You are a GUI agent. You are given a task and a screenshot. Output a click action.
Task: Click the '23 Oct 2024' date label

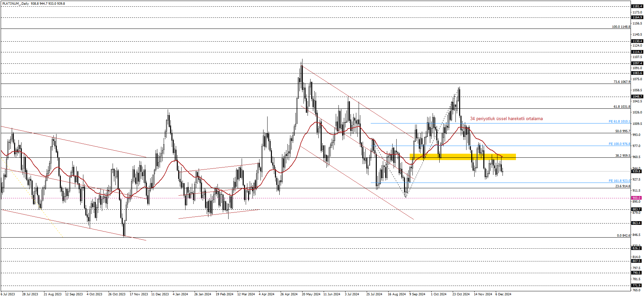pos(461,294)
